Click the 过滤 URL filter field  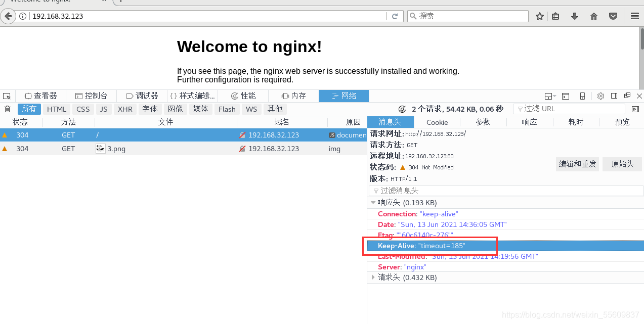(x=569, y=109)
